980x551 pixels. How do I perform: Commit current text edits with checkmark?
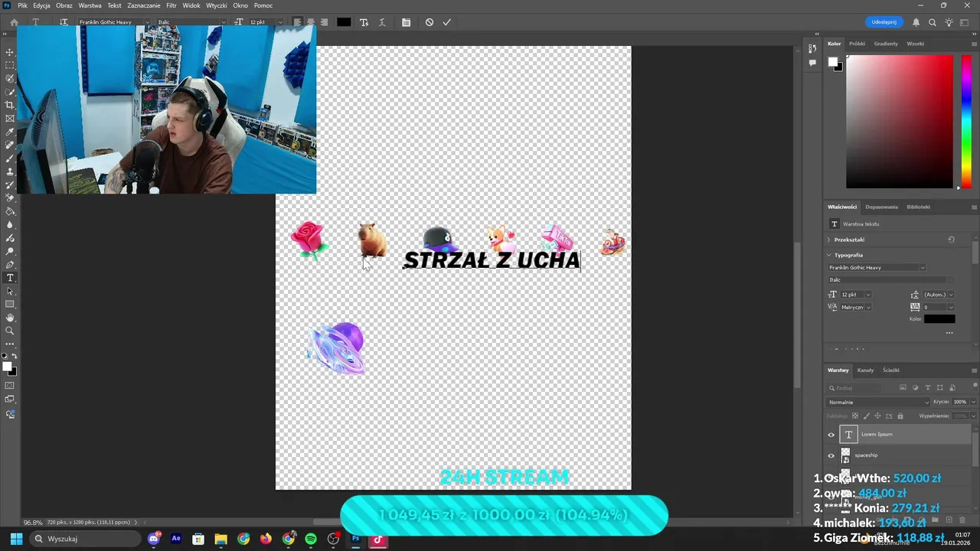click(447, 22)
